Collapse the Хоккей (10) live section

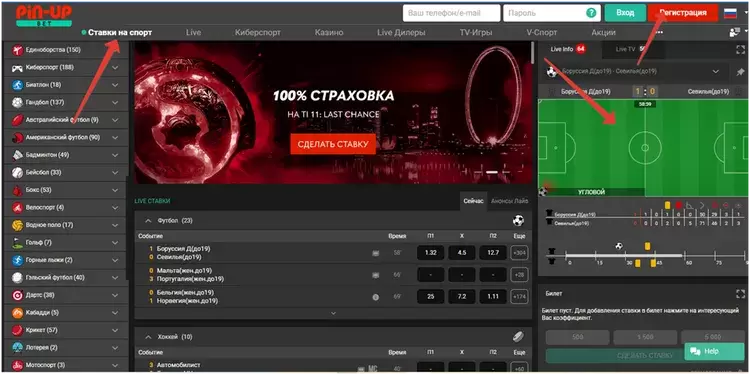(x=148, y=337)
